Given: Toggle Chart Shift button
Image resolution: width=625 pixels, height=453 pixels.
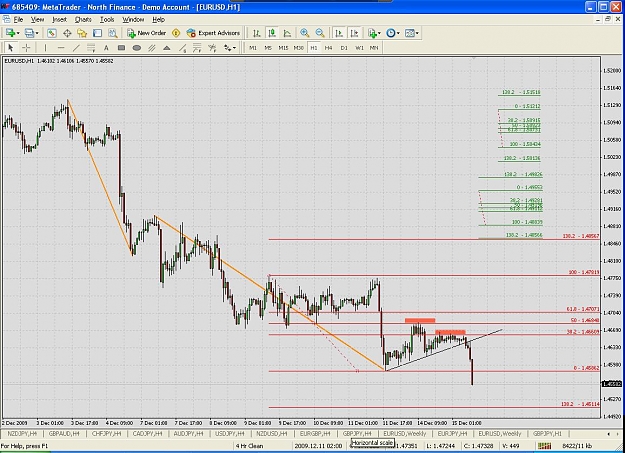Looking at the screenshot, I should (x=354, y=33).
